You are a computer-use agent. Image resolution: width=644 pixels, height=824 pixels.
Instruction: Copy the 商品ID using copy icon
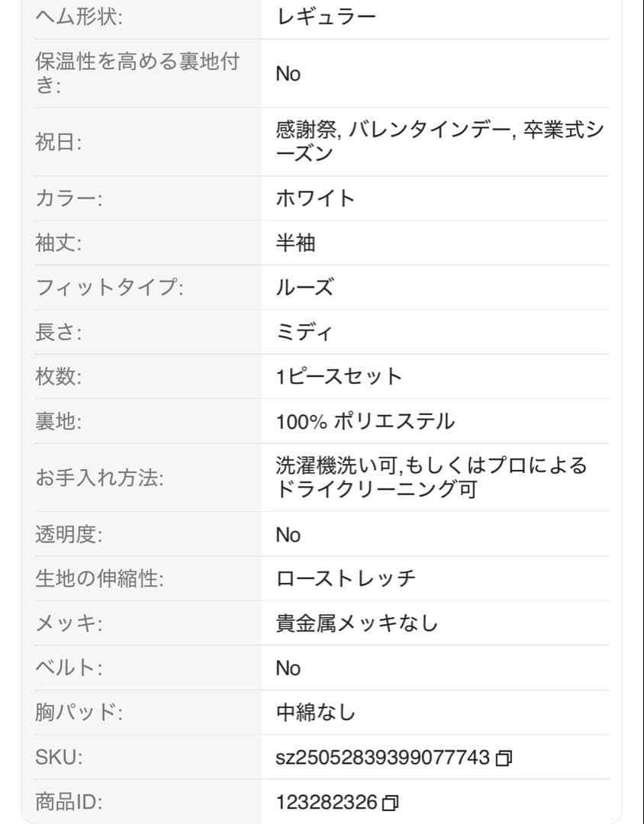click(390, 803)
